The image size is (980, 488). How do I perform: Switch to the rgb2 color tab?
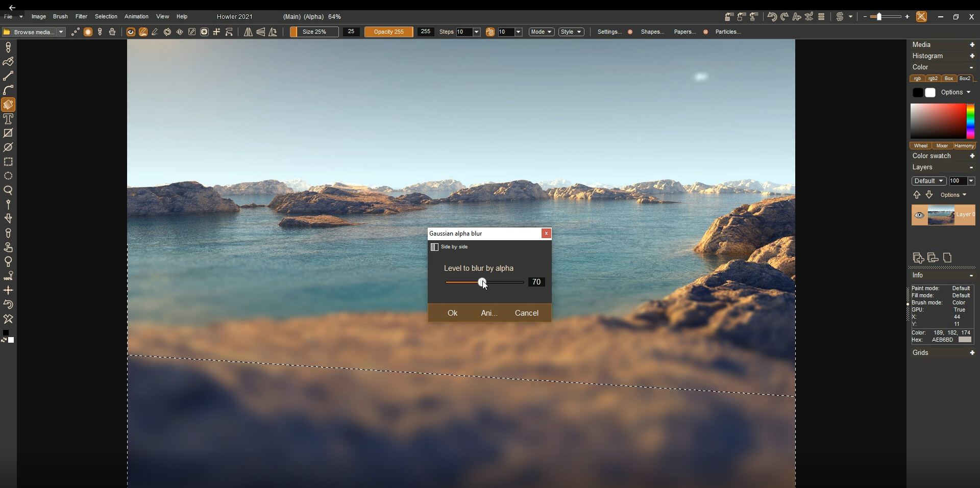pos(933,79)
